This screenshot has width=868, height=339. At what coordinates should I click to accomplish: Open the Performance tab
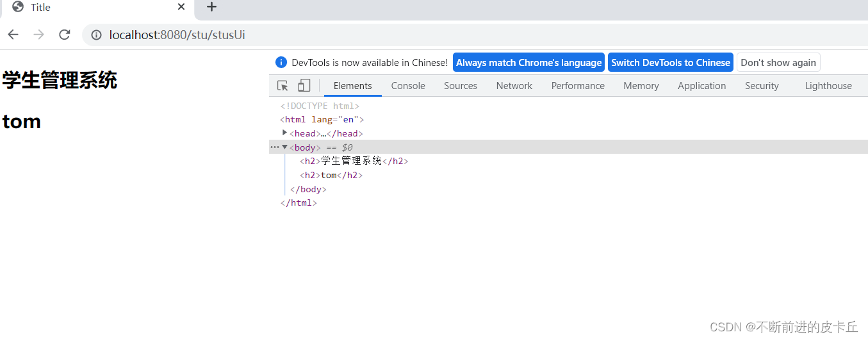click(x=578, y=86)
